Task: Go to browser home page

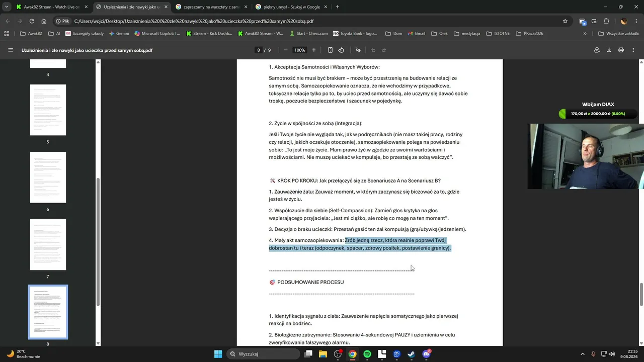Action: (x=44, y=21)
